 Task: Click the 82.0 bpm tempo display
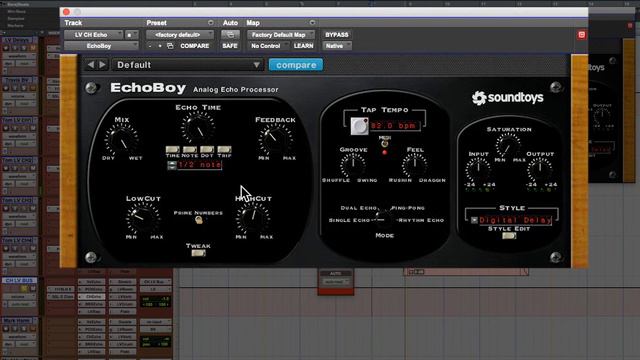click(x=395, y=126)
